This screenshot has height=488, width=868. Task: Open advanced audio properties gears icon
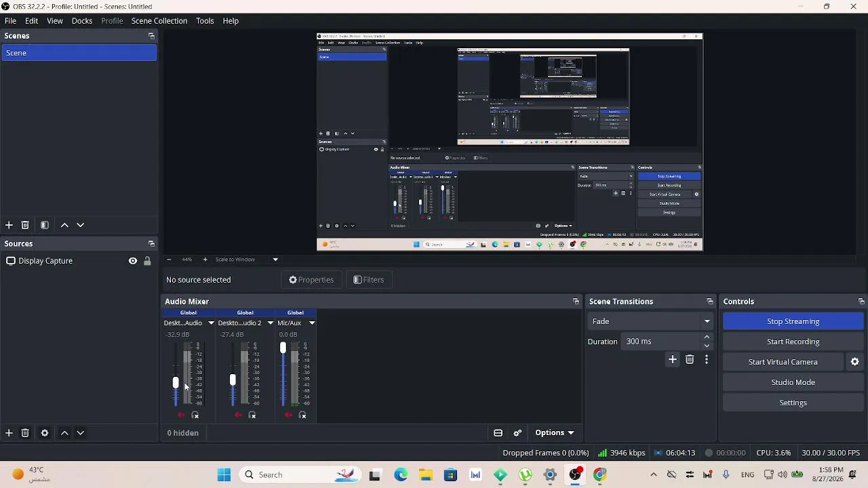(x=517, y=433)
